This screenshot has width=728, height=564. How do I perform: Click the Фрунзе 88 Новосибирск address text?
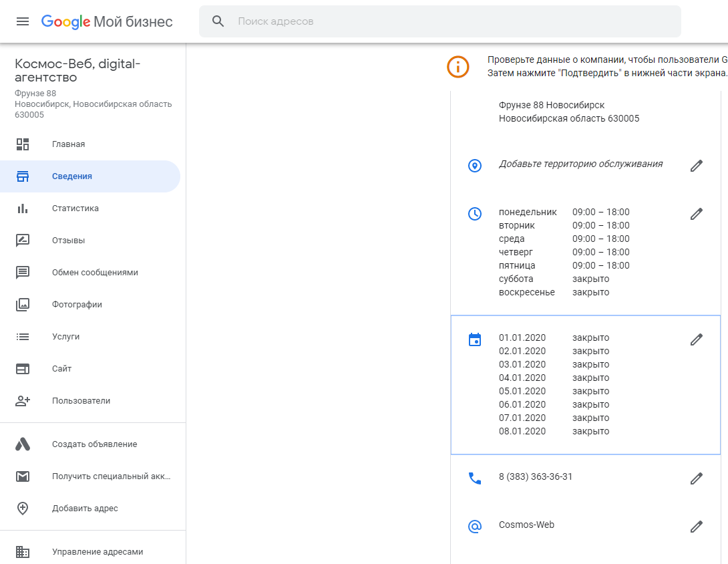pyautogui.click(x=569, y=112)
